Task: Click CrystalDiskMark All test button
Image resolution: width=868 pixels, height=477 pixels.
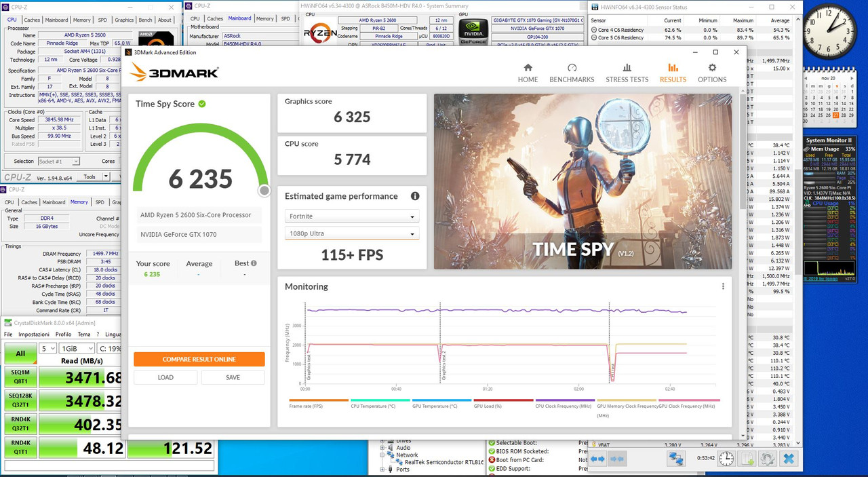Action: click(20, 353)
